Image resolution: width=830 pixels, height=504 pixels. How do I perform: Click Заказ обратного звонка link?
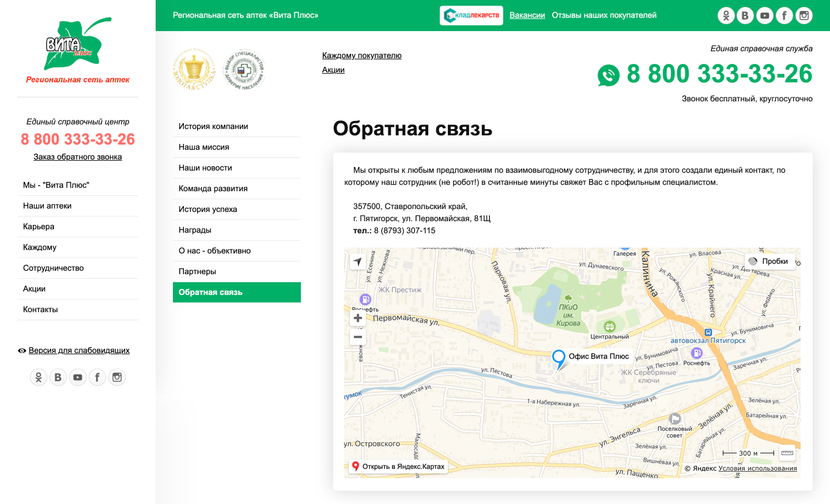point(78,157)
